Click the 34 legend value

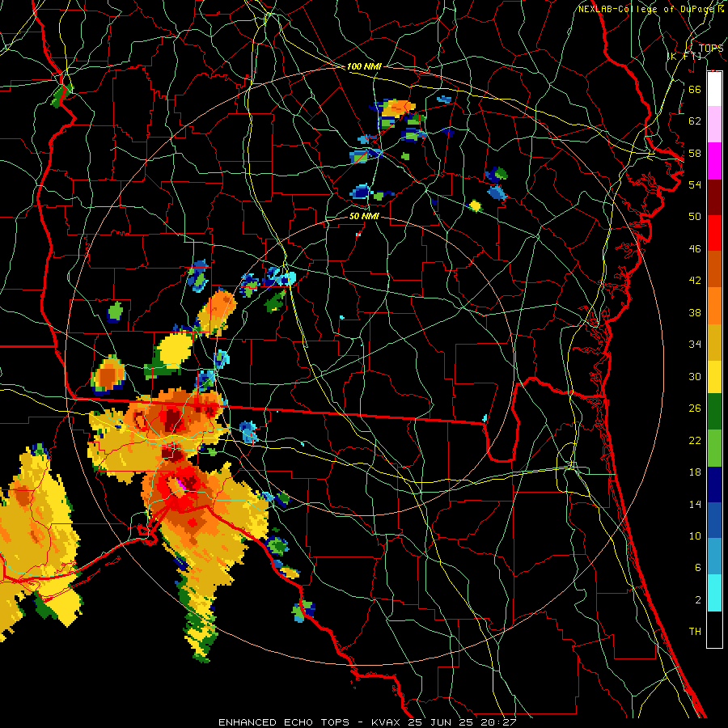pos(695,345)
